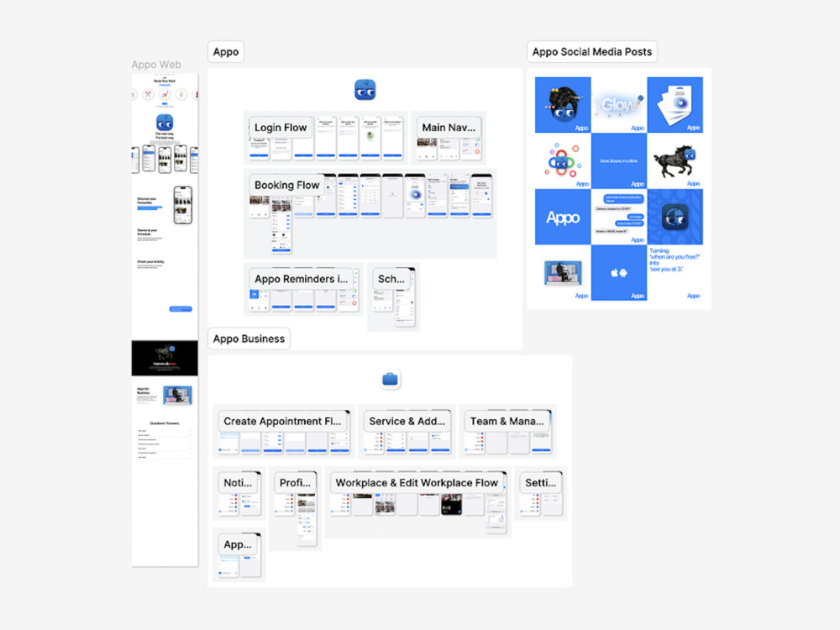Click the Questions? Answers. heading
Image resolution: width=840 pixels, height=630 pixels.
pos(165,423)
